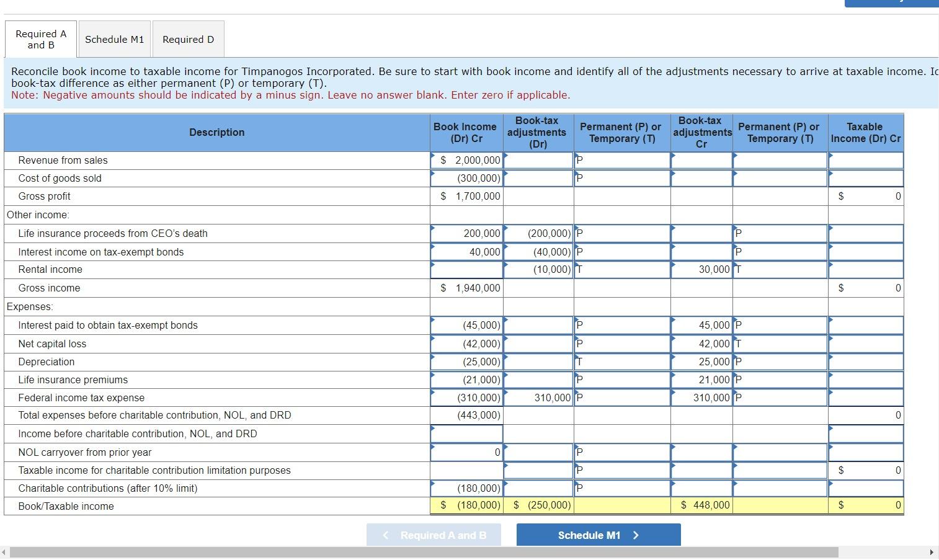This screenshot has height=560, width=939.
Task: Click the Cr total $ 448,000 cell
Action: (x=701, y=505)
